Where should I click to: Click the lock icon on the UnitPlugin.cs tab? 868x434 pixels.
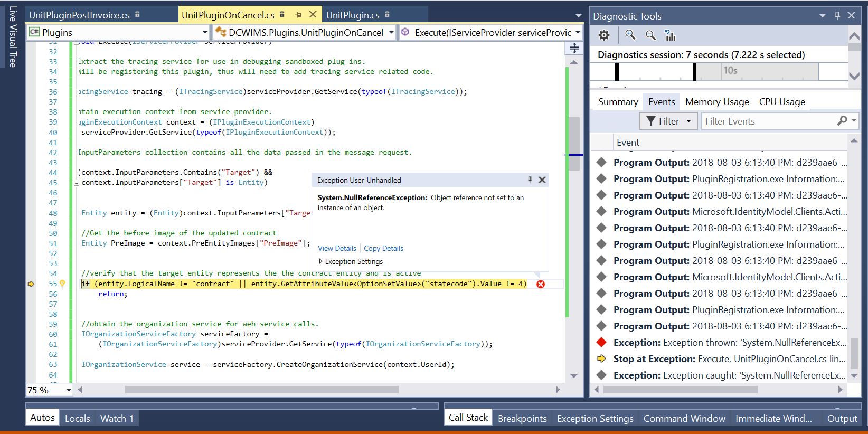point(387,15)
